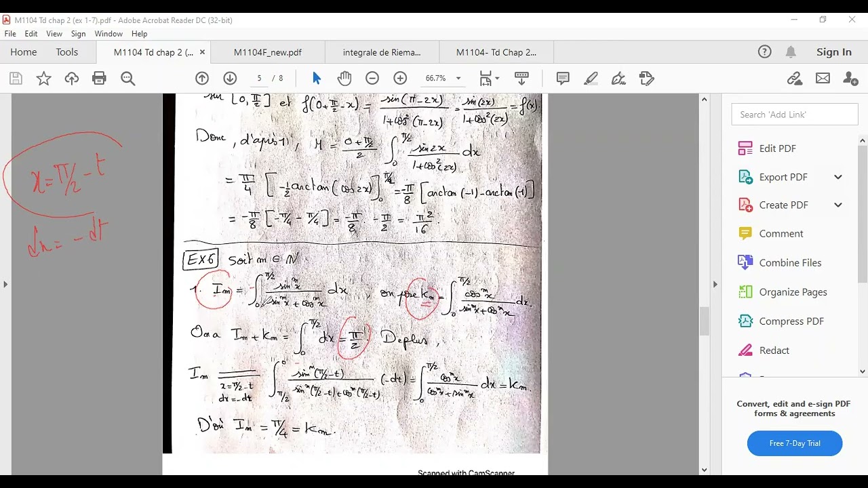
Task: Open the fit page options icon
Action: click(489, 79)
